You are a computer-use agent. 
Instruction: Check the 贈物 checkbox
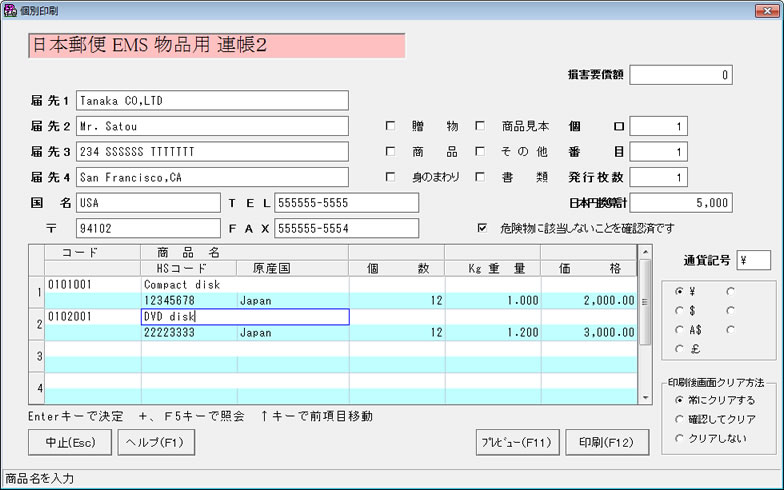coord(391,127)
